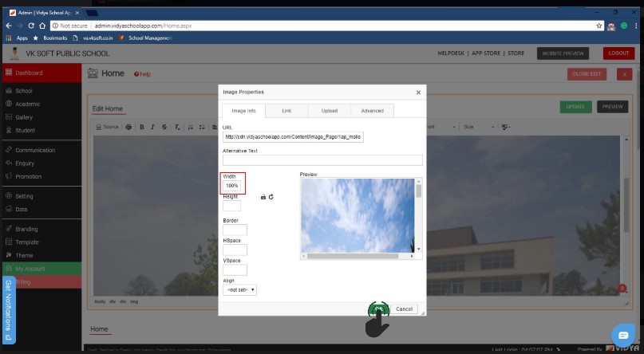Click the STORE link in header
644x354 pixels.
(x=516, y=53)
